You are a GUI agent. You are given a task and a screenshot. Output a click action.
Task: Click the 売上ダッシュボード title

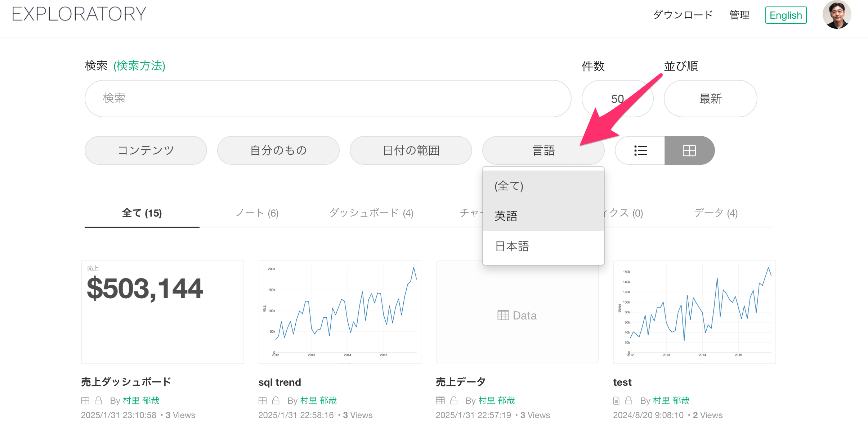pos(126,382)
